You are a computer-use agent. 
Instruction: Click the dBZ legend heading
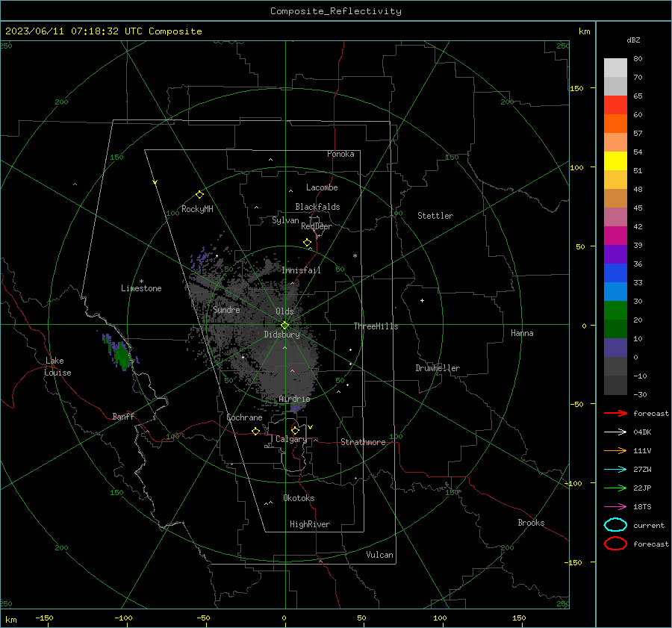click(x=633, y=40)
